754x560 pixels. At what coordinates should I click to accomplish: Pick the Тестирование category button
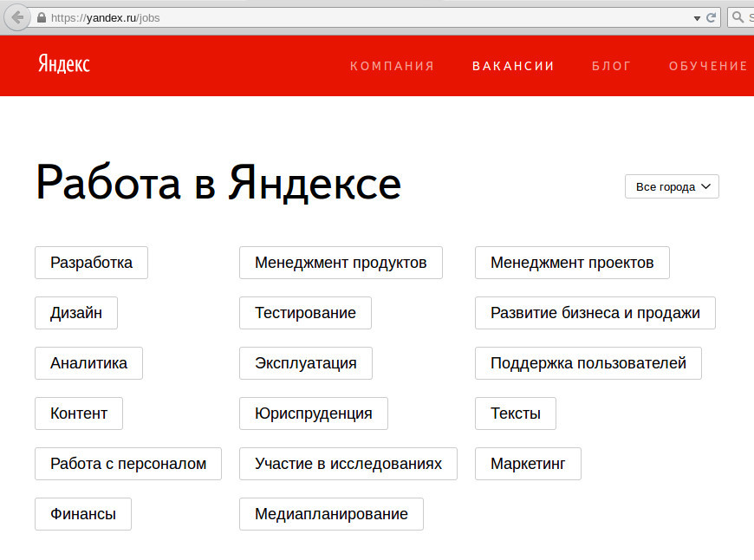point(305,313)
